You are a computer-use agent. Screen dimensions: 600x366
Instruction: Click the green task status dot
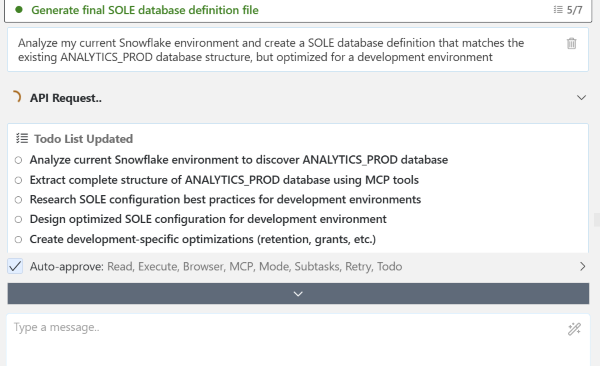point(19,10)
